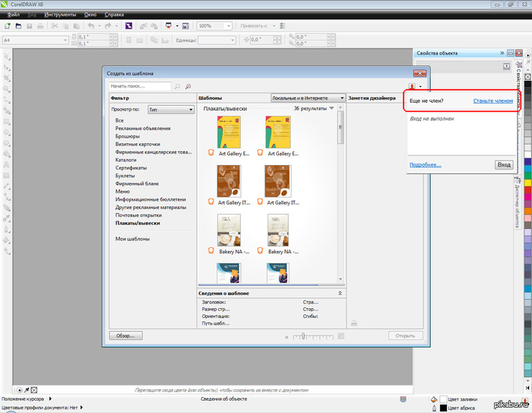Select the first brown Art Gallery IT thumbnail
532x413 pixels.
point(229,181)
